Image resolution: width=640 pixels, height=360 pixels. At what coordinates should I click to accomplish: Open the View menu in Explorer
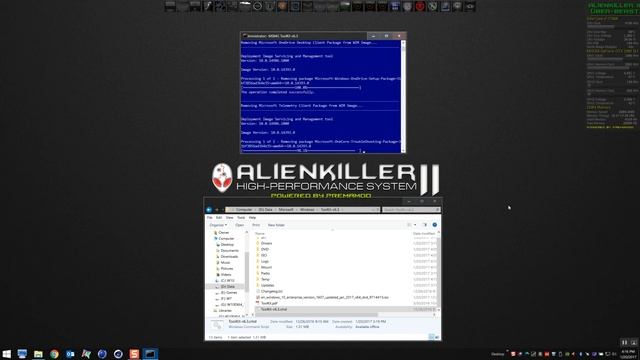pyautogui.click(x=230, y=218)
